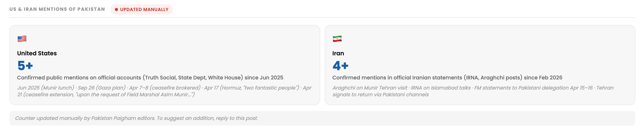The image size is (644, 135).
Task: Click the United States card title
Action: point(37,53)
